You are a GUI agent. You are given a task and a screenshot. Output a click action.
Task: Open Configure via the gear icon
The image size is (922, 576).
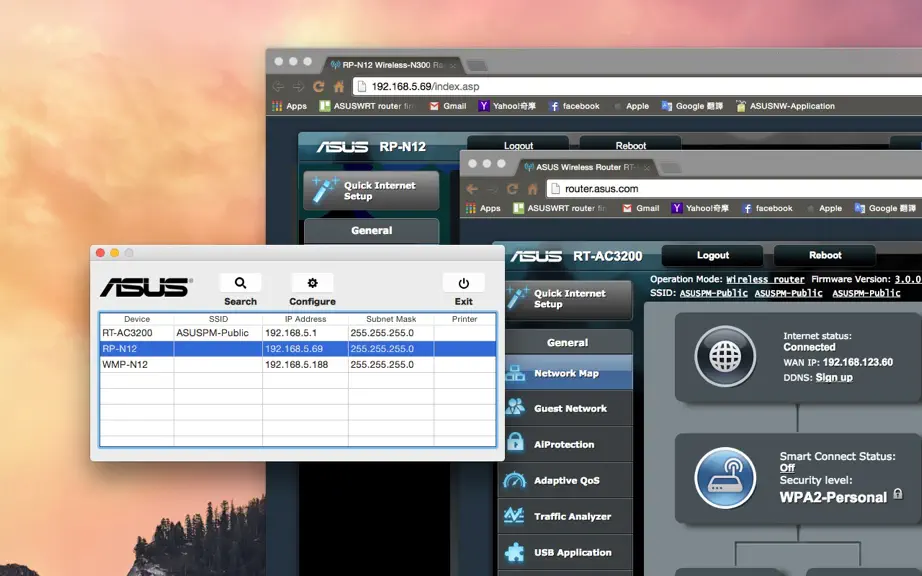pyautogui.click(x=312, y=283)
